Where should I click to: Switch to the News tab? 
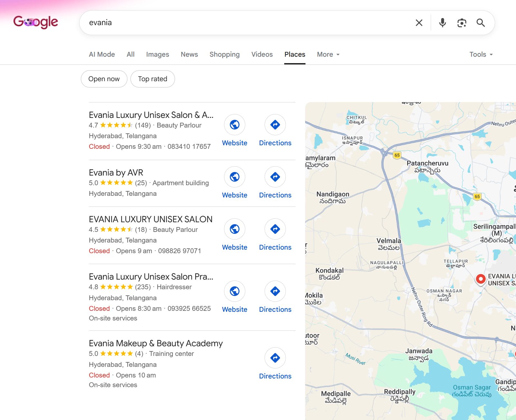pyautogui.click(x=189, y=54)
